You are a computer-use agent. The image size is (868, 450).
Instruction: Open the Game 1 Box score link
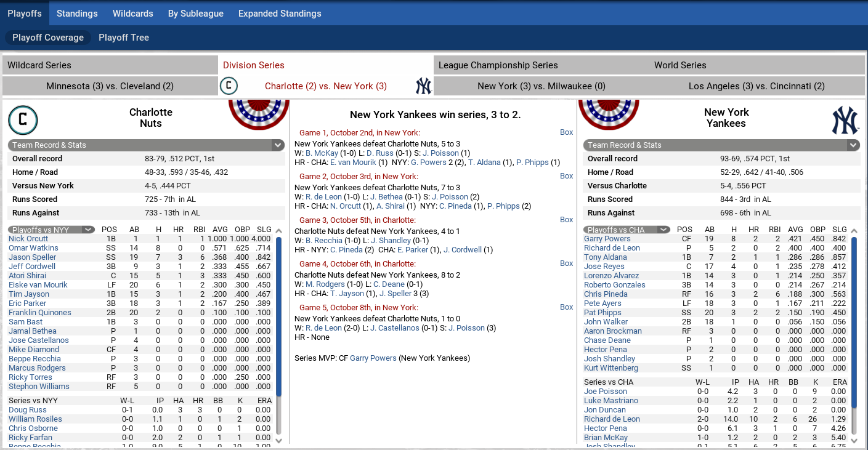tap(566, 132)
